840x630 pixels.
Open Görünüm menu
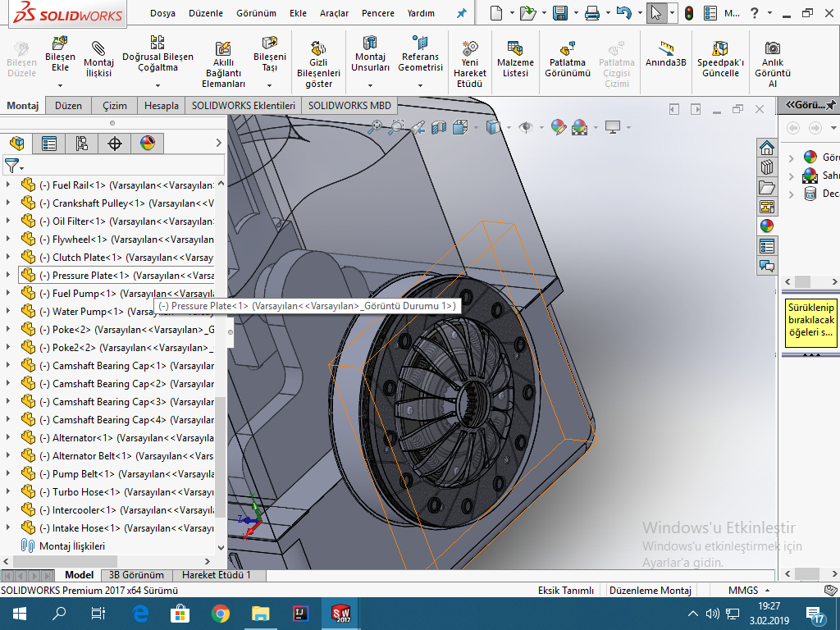[256, 13]
